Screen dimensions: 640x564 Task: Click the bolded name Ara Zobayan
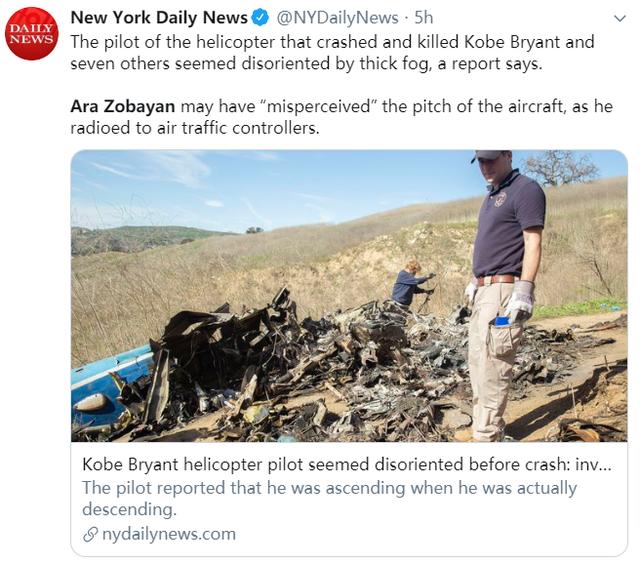click(x=122, y=106)
